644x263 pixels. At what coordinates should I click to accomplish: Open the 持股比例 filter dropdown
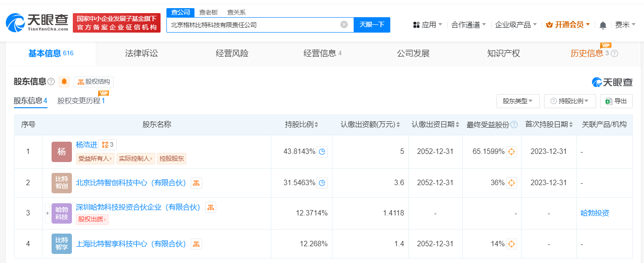(570, 101)
